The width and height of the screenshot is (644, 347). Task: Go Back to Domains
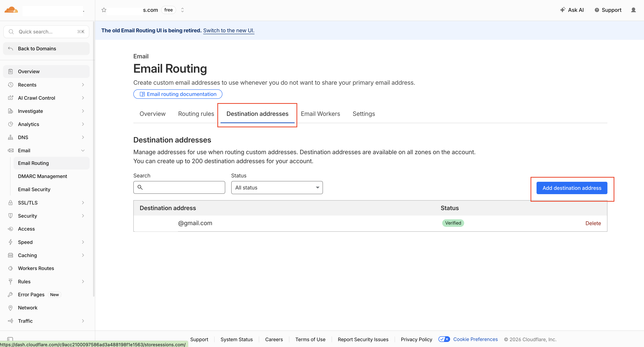pos(46,49)
